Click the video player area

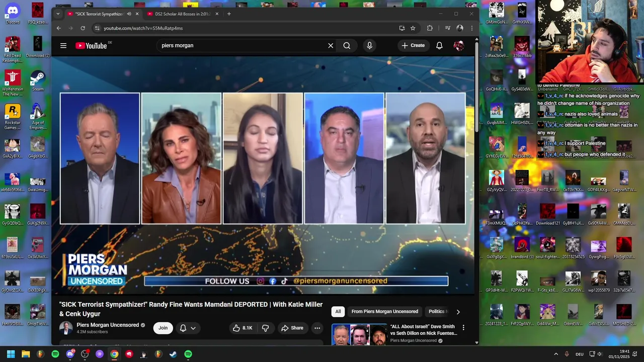263,175
